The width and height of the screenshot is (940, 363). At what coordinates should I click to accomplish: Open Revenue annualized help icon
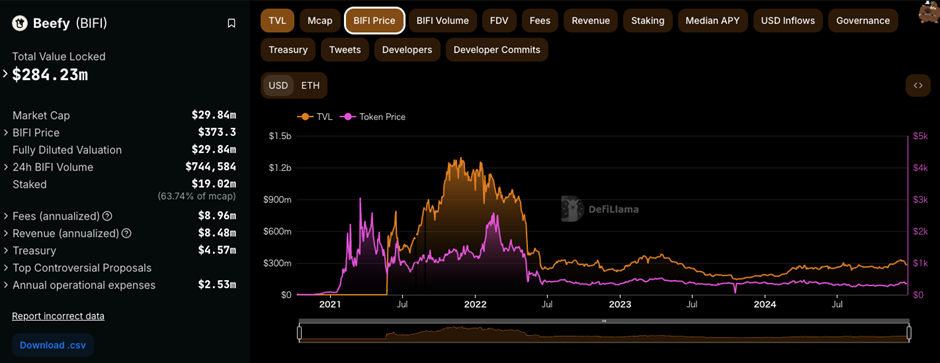coord(126,233)
